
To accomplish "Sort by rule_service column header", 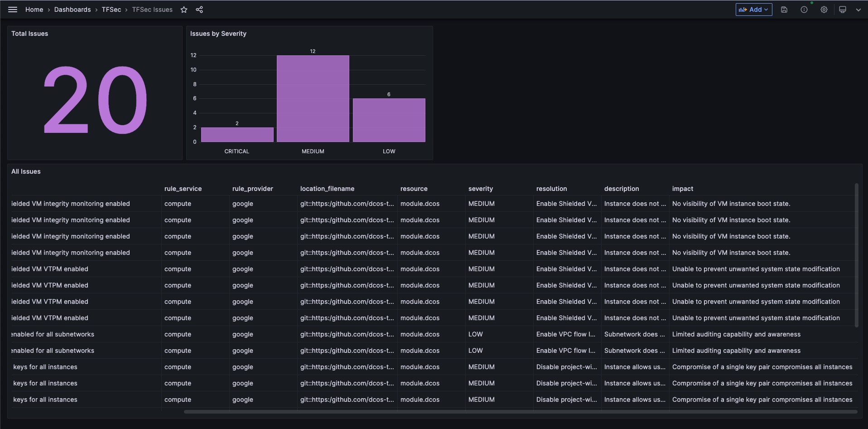I will [x=183, y=189].
